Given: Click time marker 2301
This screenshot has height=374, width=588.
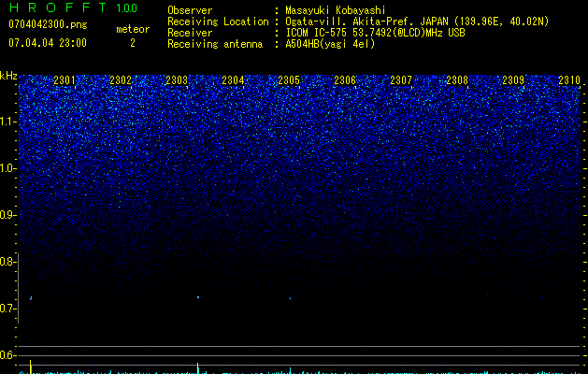Looking at the screenshot, I should 65,80.
